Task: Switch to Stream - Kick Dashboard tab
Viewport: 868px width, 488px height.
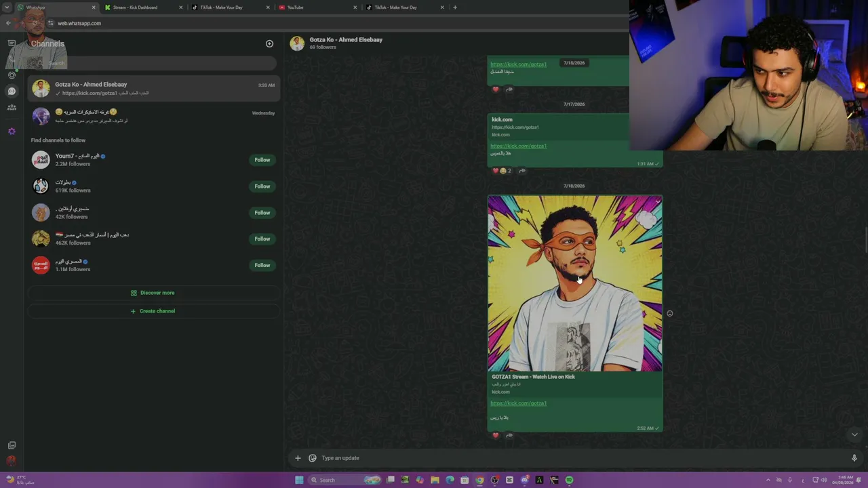Action: (x=144, y=7)
